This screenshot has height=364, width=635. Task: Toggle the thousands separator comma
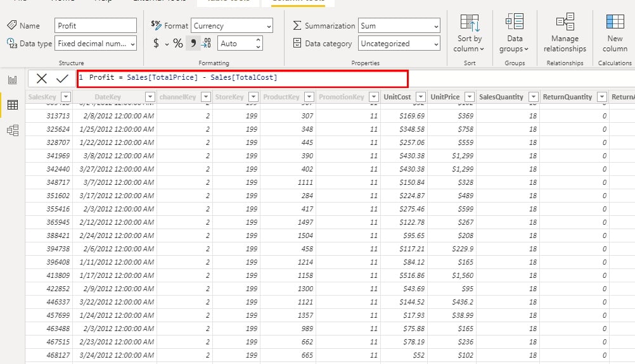coord(193,43)
